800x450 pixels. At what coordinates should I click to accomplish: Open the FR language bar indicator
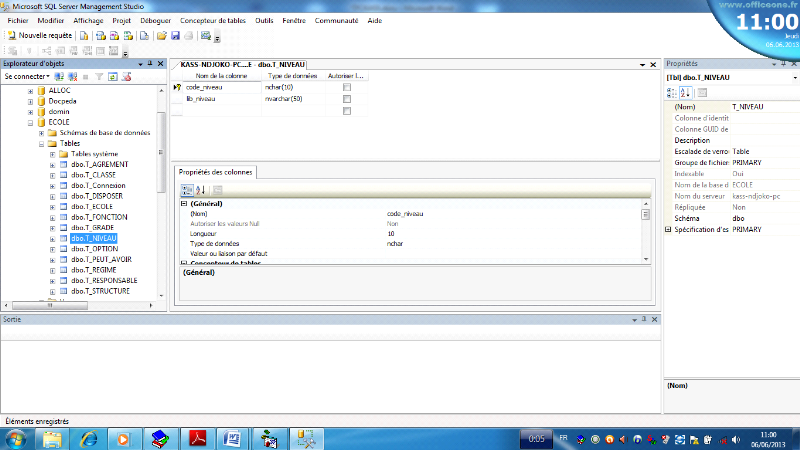[563, 438]
